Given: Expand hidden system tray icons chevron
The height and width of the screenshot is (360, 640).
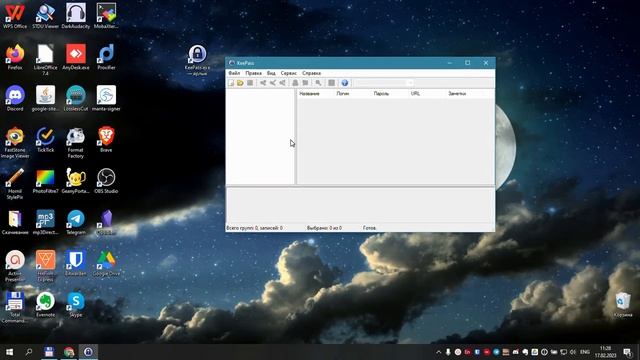Looking at the screenshot, I should [439, 352].
